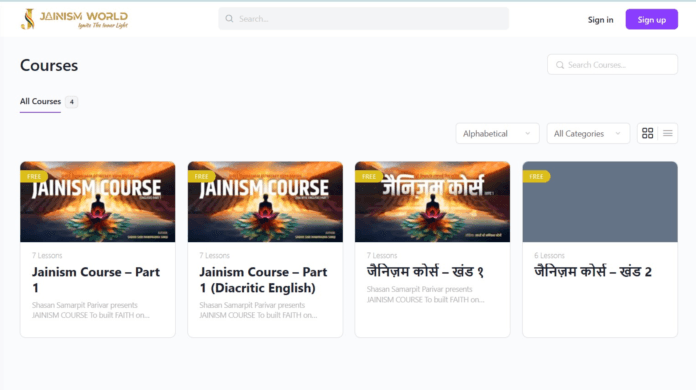The image size is (696, 390).
Task: Open जैनिज़म कोर्स खंड १ thumbnail
Action: [432, 202]
